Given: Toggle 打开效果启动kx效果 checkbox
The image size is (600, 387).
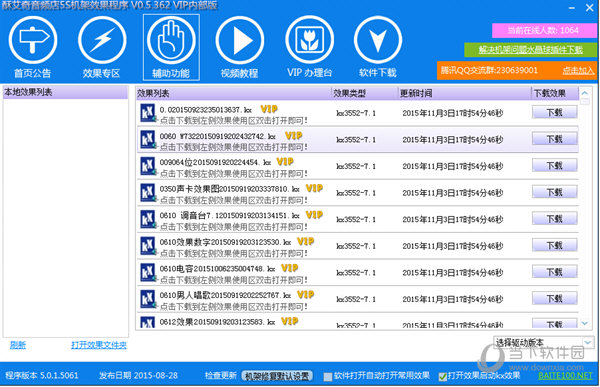Looking at the screenshot, I should [x=442, y=377].
